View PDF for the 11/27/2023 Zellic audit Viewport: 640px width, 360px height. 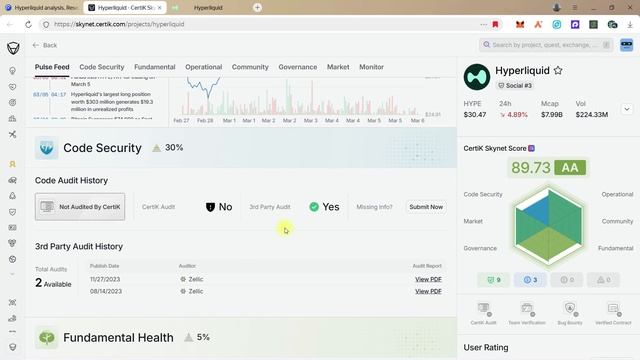428,279
